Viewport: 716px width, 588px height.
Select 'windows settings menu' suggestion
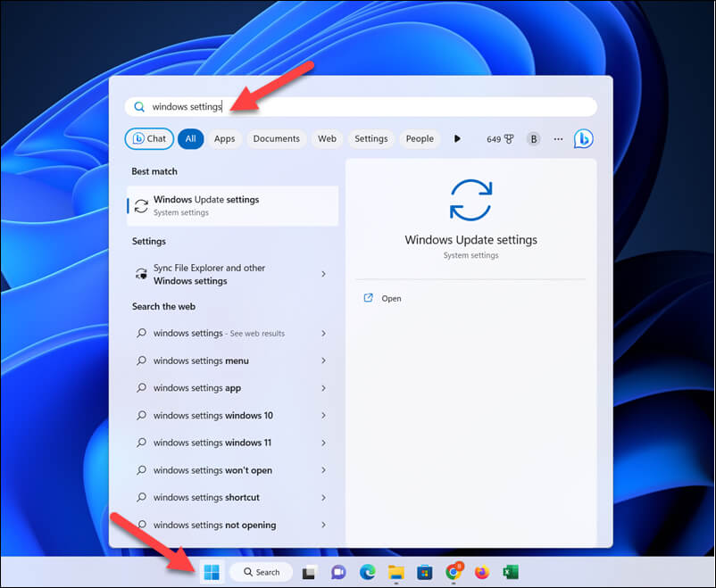point(232,360)
